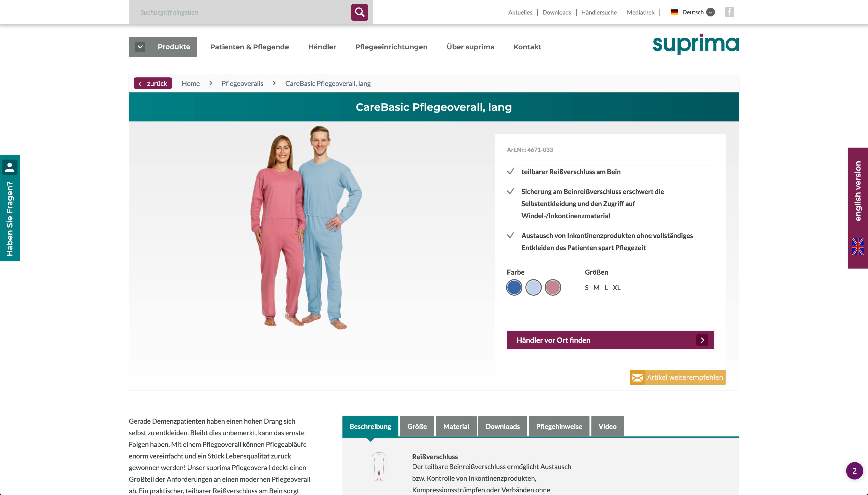Open Händlersuche in the top bar
Viewport: 868px width, 495px height.
(x=599, y=12)
